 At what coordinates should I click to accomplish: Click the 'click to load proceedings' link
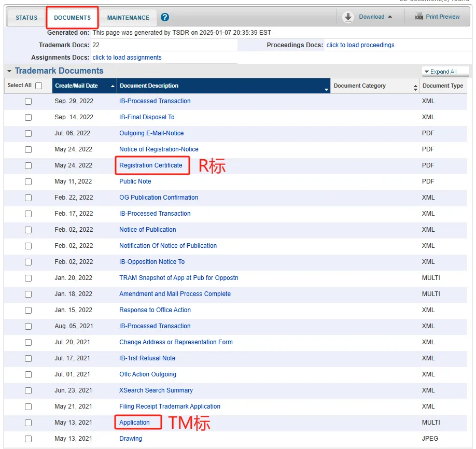(360, 45)
